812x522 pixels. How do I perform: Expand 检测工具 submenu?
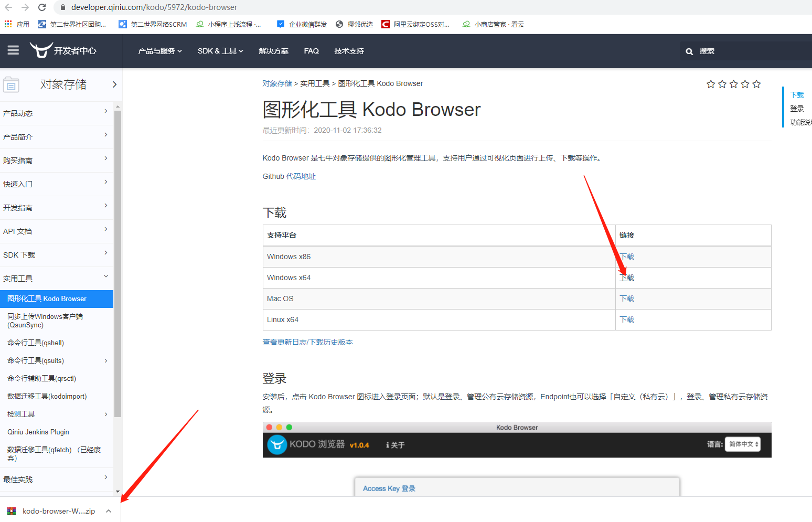pos(106,414)
